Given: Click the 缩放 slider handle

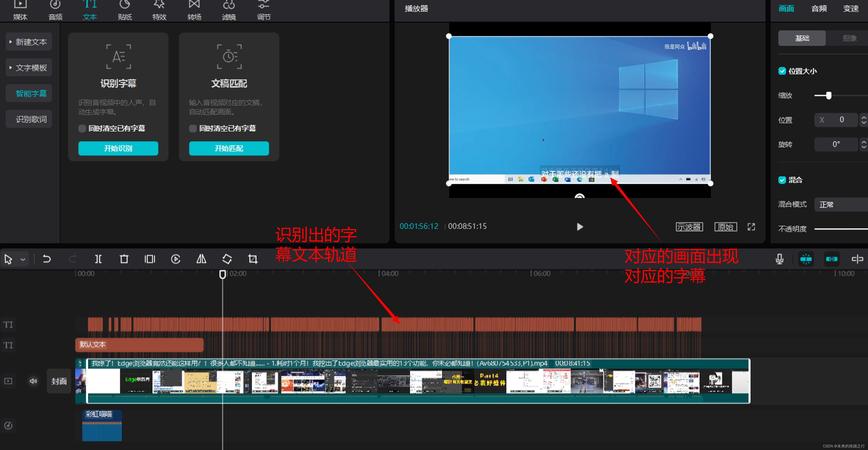Looking at the screenshot, I should pos(829,95).
